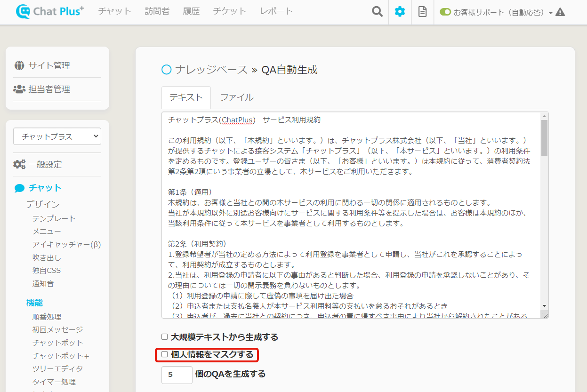Image resolution: width=587 pixels, height=392 pixels.
Task: Expand the チャット section in sidebar
Action: point(45,188)
